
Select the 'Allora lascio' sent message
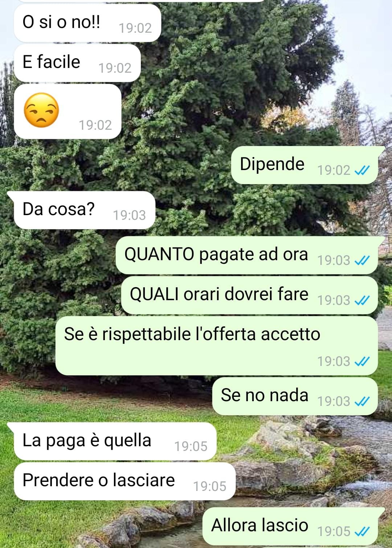[293, 526]
